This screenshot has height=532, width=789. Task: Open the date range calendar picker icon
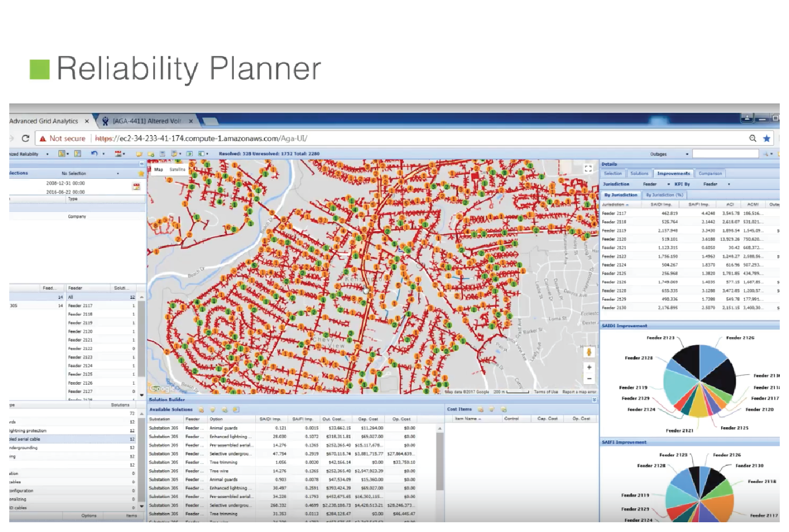tap(136, 187)
